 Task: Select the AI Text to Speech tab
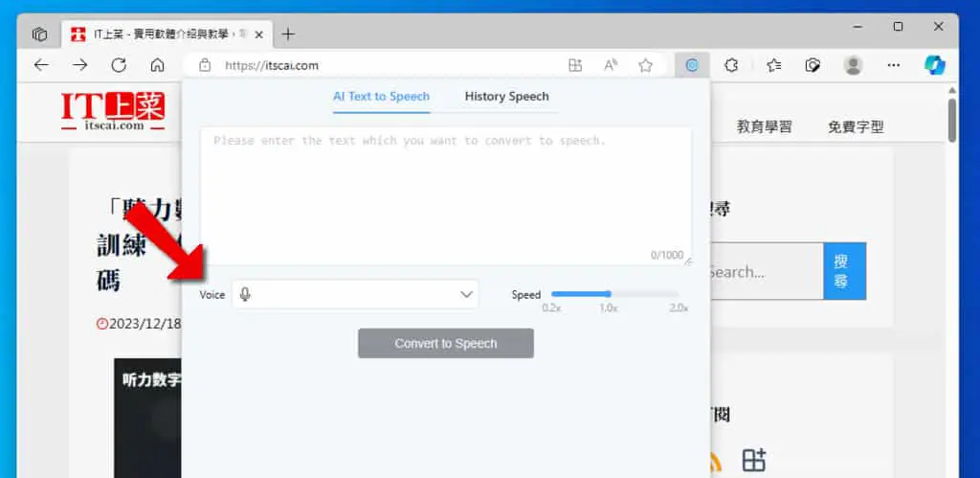pos(381,97)
